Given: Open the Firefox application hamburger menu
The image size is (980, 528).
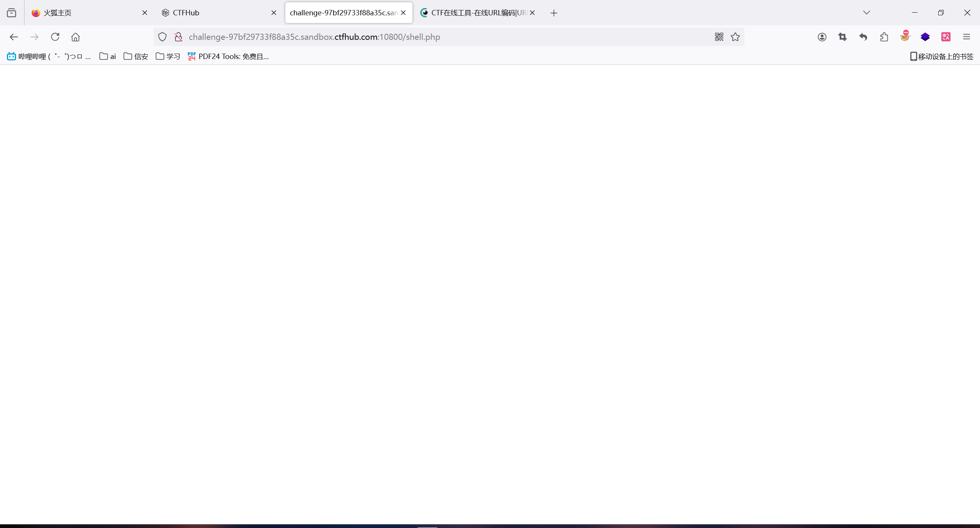Looking at the screenshot, I should click(x=967, y=37).
